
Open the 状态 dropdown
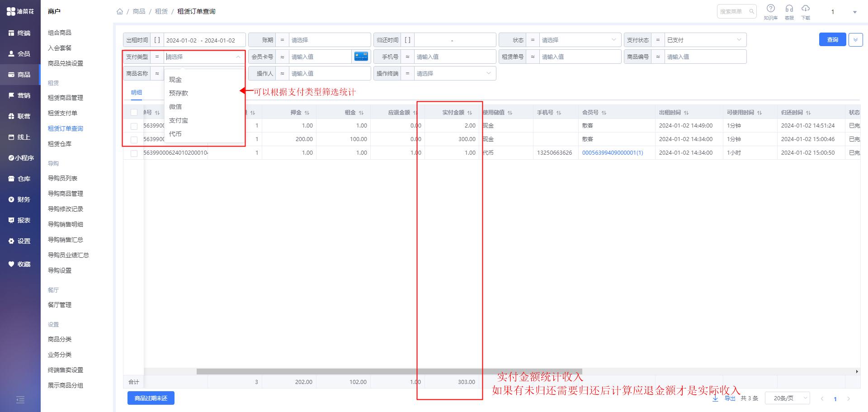tap(580, 40)
